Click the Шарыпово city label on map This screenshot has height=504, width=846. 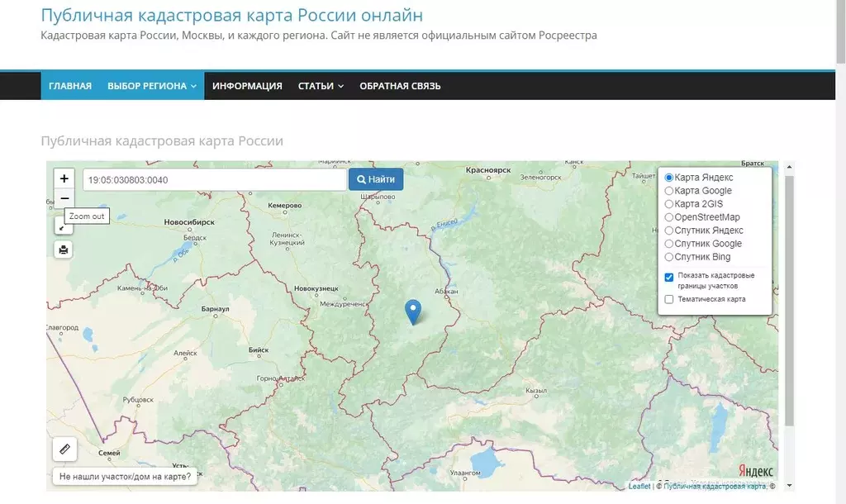click(x=378, y=197)
